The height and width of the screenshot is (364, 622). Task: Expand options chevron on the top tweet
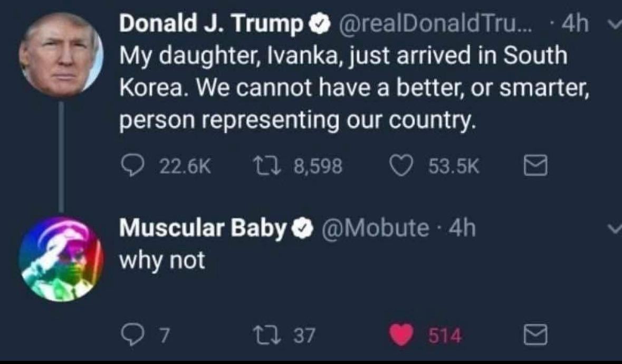click(613, 25)
